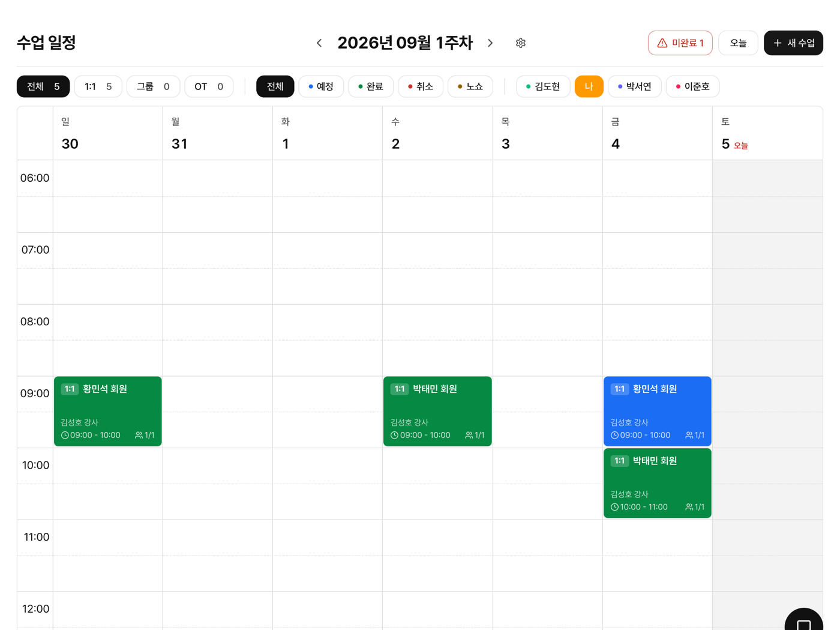Viewport: 840px width, 630px height.
Task: Open Friday 박태민 회원 10:00 class
Action: (658, 483)
